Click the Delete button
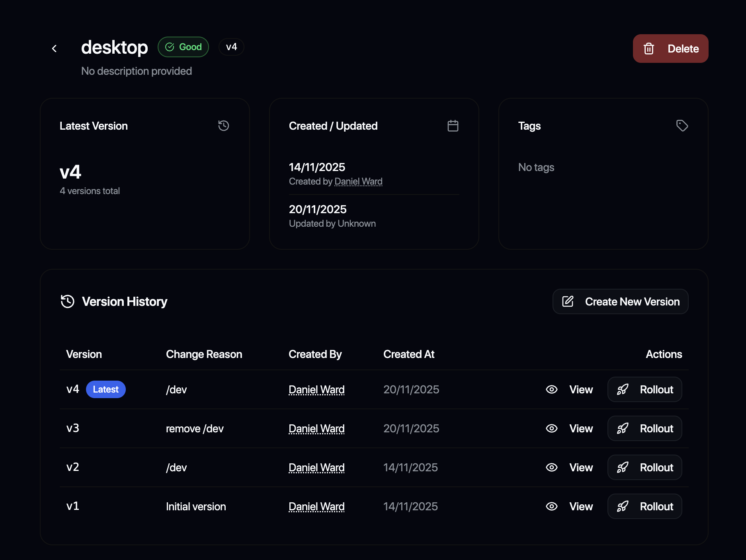The image size is (746, 560). tap(670, 49)
